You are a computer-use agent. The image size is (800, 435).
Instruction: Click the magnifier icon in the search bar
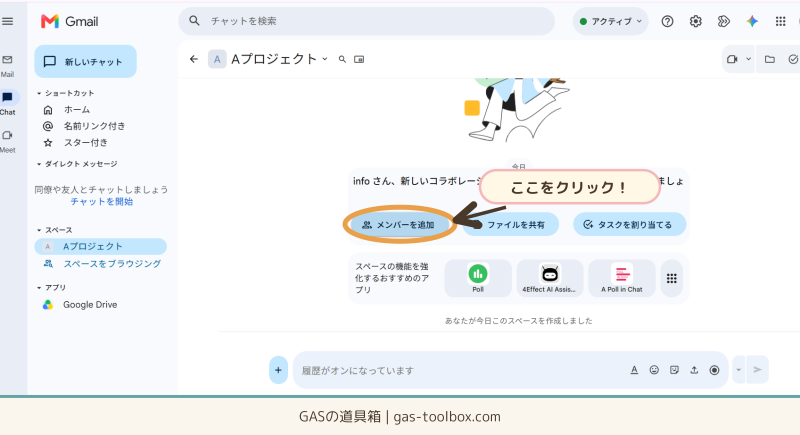click(x=194, y=21)
